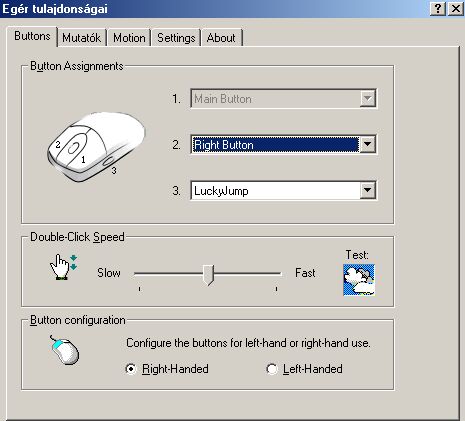The width and height of the screenshot is (465, 421).
Task: Click the disabled Main Button dropdown arrow
Action: [367, 98]
